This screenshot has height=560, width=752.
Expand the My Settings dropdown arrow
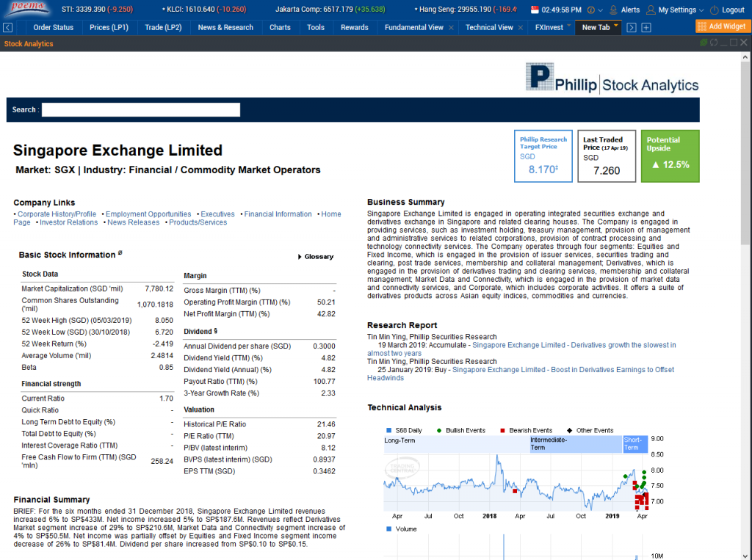click(x=701, y=10)
